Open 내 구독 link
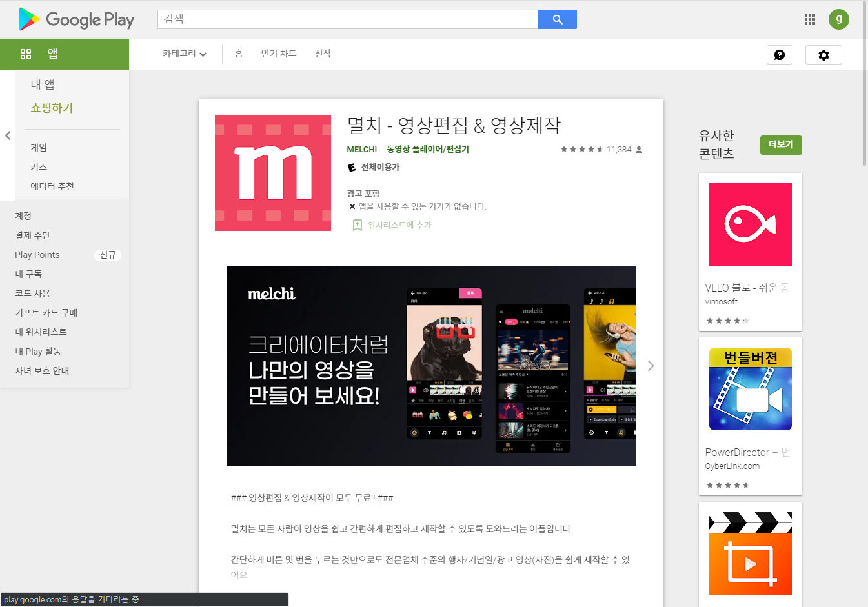868x607 pixels. tap(28, 274)
